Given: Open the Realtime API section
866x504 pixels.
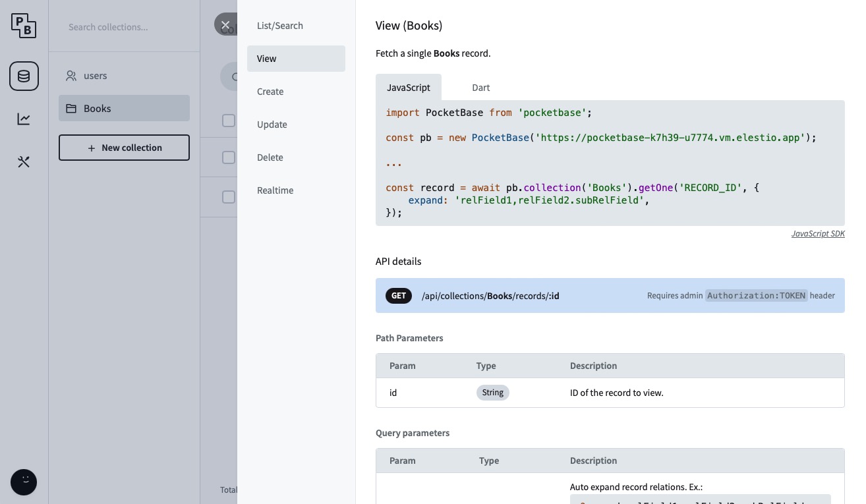Looking at the screenshot, I should tap(275, 190).
